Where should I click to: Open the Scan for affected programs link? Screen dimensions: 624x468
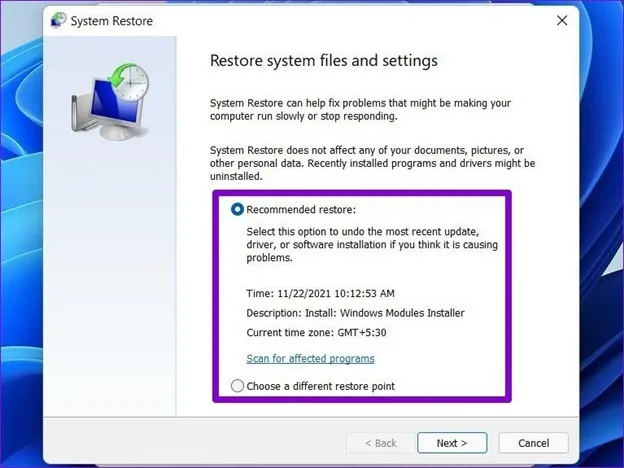(310, 358)
